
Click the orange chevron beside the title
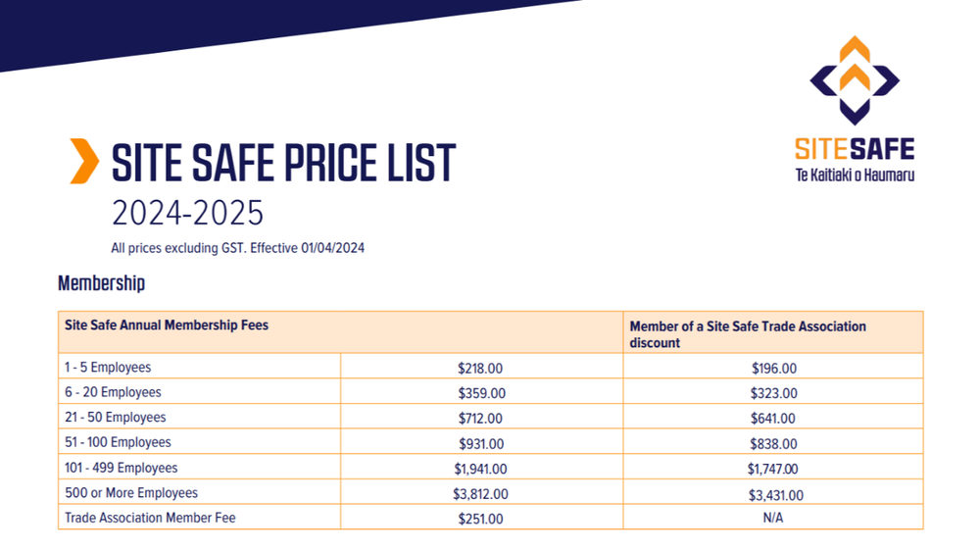[x=84, y=162]
